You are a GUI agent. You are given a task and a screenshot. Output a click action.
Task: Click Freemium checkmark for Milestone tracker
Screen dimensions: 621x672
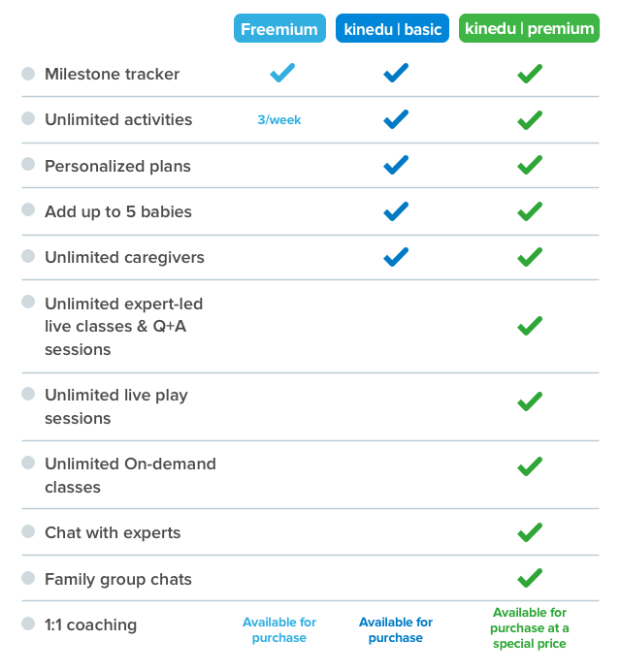282,73
